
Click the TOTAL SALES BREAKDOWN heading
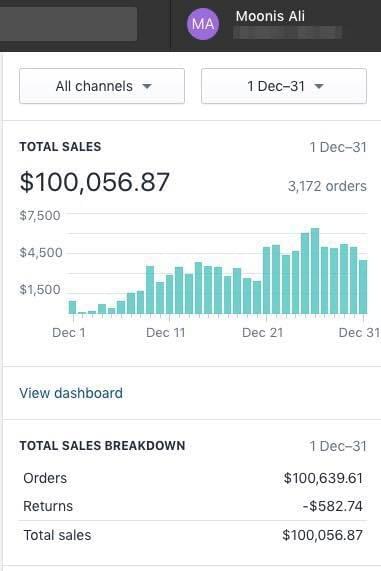point(102,446)
